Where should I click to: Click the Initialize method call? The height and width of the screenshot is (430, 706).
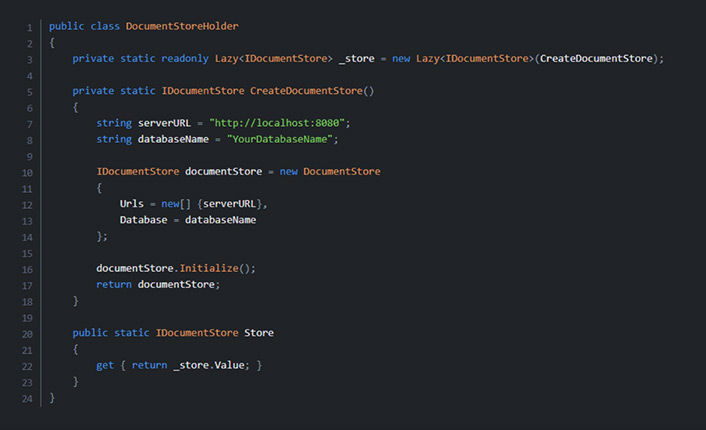click(x=211, y=268)
